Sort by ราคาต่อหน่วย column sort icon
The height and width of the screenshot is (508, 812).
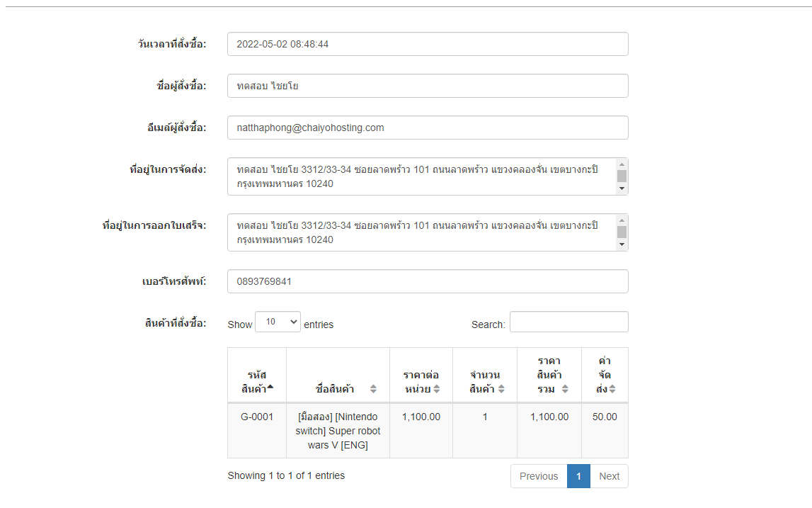(x=437, y=389)
